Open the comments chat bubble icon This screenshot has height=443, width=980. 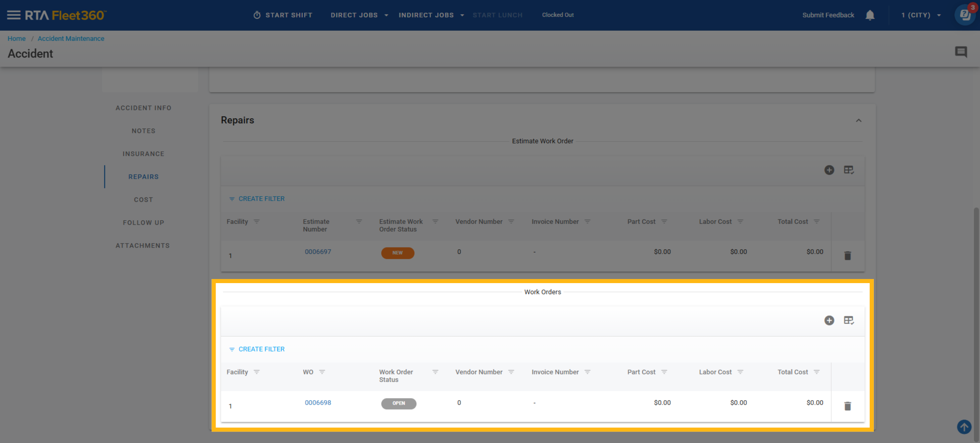tap(961, 52)
